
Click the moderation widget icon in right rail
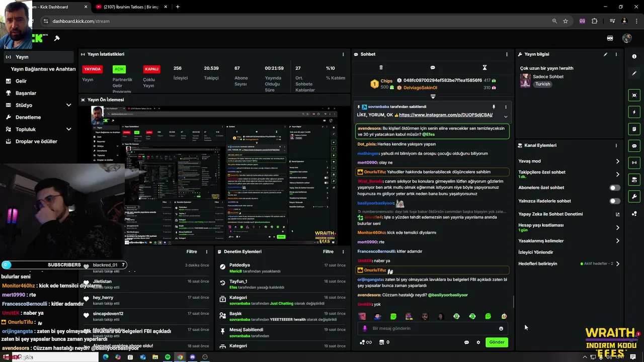click(x=634, y=179)
